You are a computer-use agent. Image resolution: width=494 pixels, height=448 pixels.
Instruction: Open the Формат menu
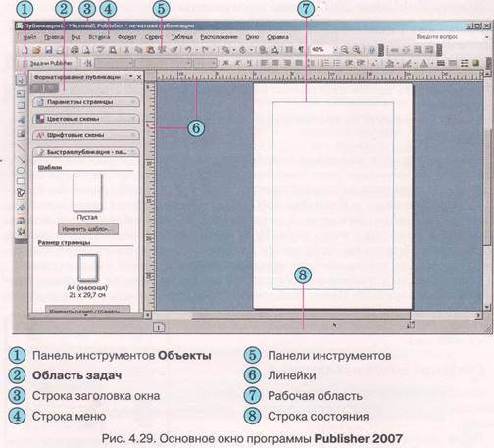(x=126, y=37)
